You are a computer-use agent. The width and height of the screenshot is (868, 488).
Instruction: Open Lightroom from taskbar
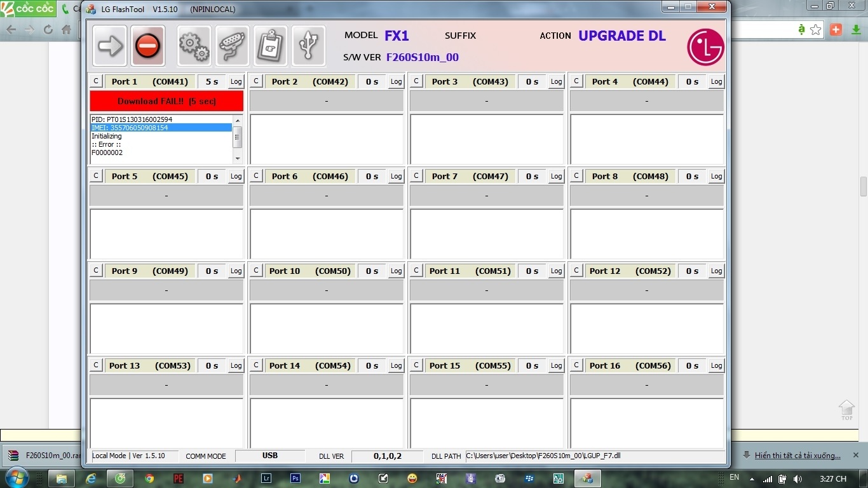[266, 478]
